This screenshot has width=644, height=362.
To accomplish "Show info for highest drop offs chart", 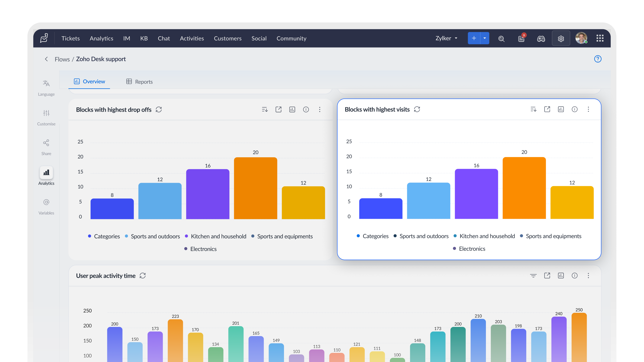I will click(x=306, y=109).
